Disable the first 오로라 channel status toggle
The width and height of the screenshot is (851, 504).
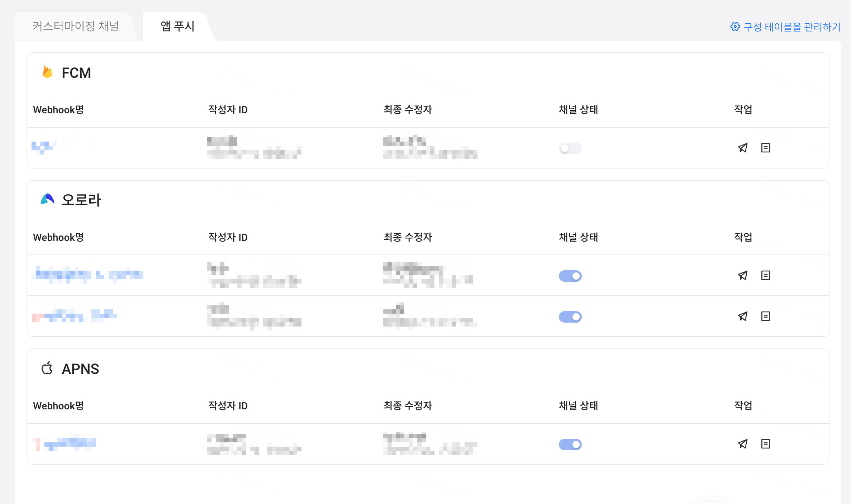[570, 276]
